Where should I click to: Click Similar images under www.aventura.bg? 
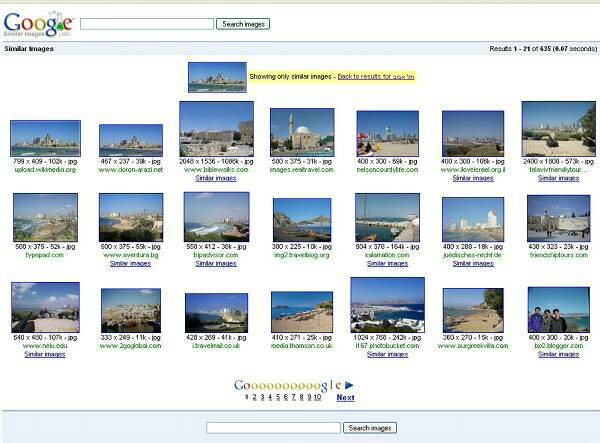coord(130,263)
